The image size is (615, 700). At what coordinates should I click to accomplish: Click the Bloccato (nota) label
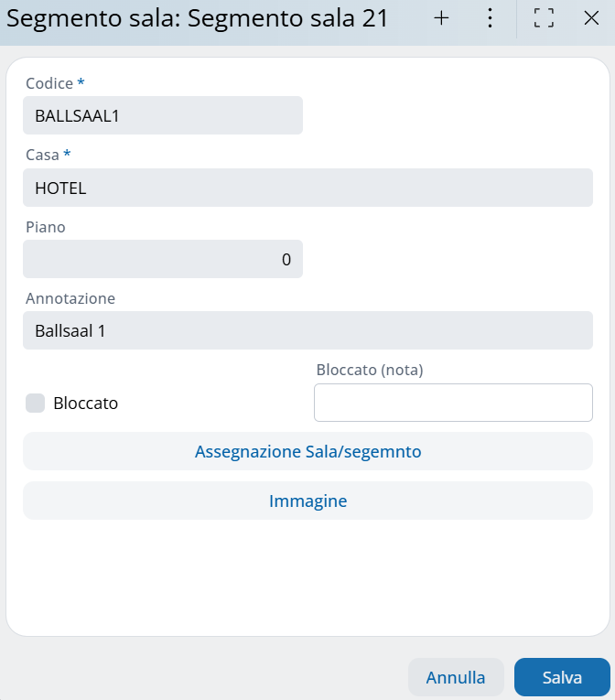[x=370, y=370]
